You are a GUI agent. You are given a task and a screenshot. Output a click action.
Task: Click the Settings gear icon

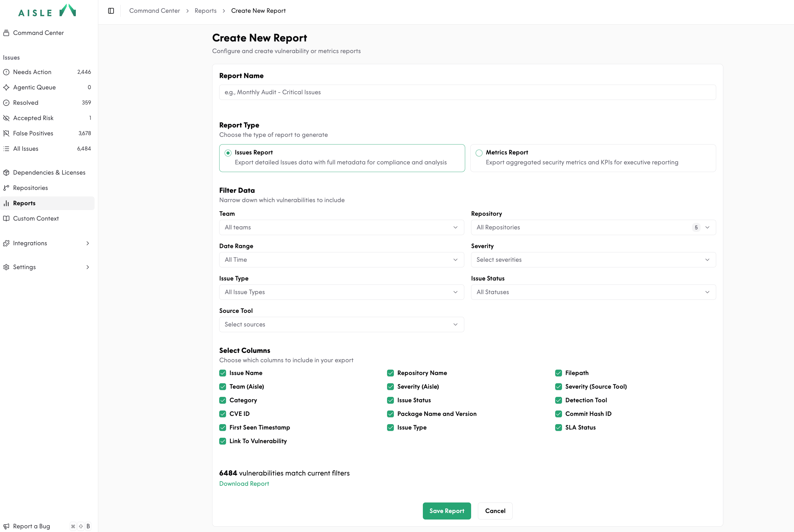pos(6,267)
